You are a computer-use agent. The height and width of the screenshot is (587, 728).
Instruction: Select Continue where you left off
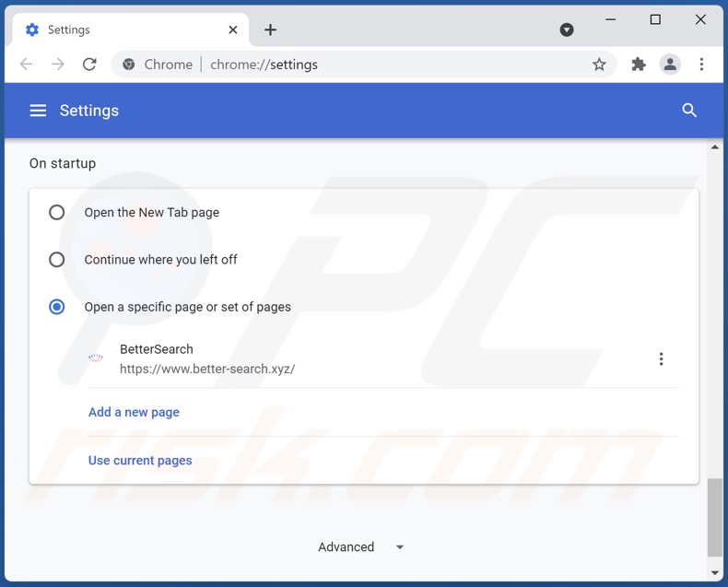[57, 260]
